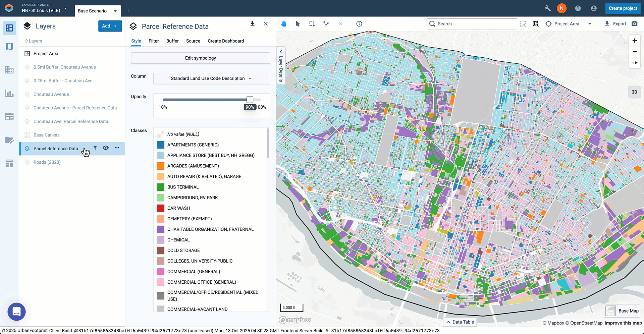Screen dimensions: 644x334
Task: Download the Parcel Reference Data layer
Action: click(x=252, y=24)
